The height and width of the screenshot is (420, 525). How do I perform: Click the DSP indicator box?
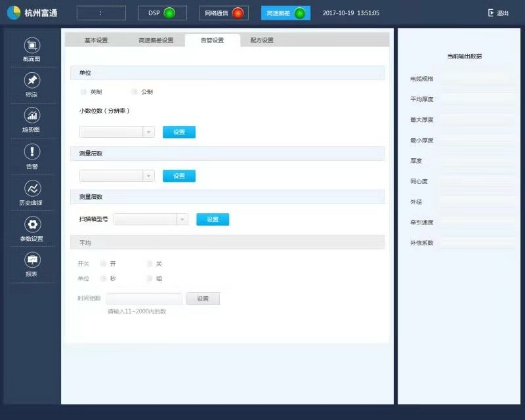[x=162, y=13]
